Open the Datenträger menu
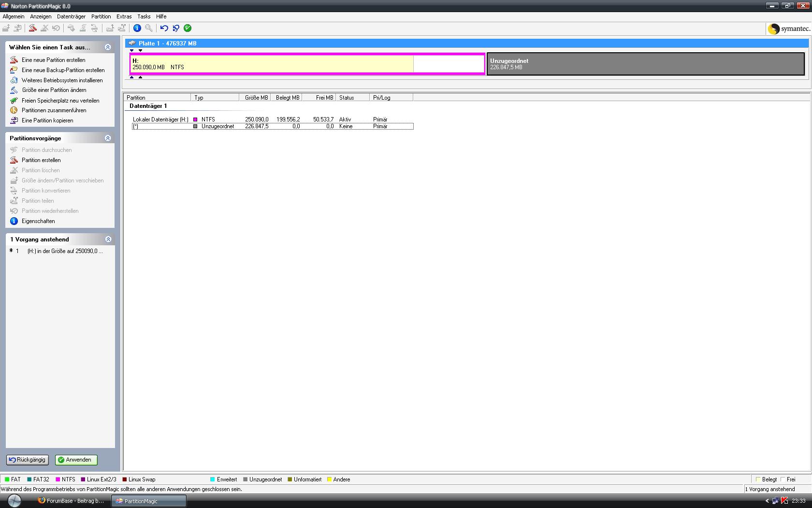The height and width of the screenshot is (508, 812). (x=71, y=16)
